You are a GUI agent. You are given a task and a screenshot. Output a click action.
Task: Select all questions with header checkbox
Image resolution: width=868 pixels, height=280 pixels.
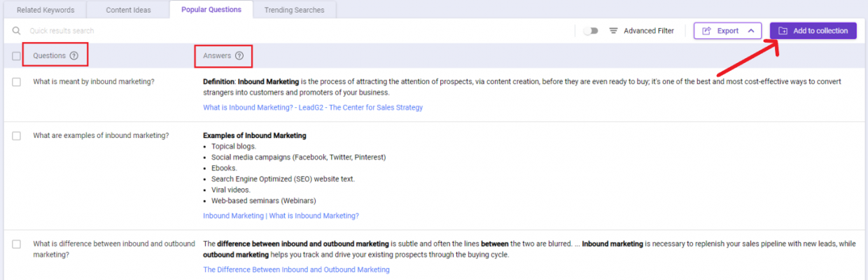pos(17,56)
